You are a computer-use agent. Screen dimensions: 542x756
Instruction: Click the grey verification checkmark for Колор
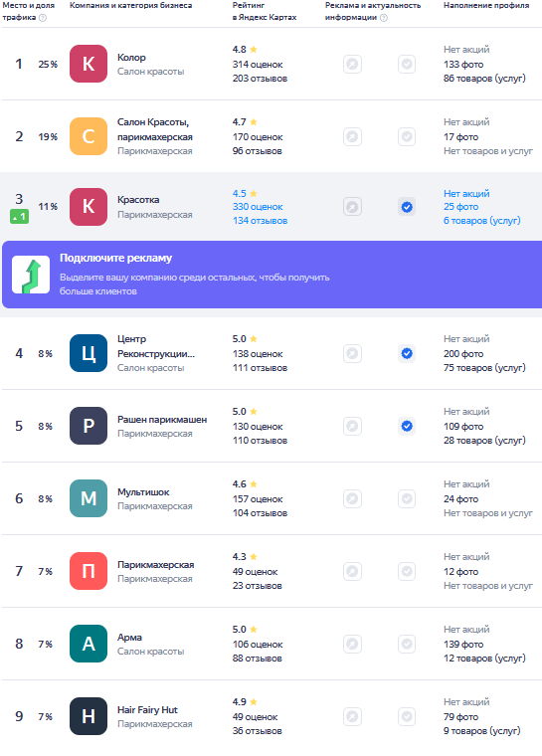407,64
